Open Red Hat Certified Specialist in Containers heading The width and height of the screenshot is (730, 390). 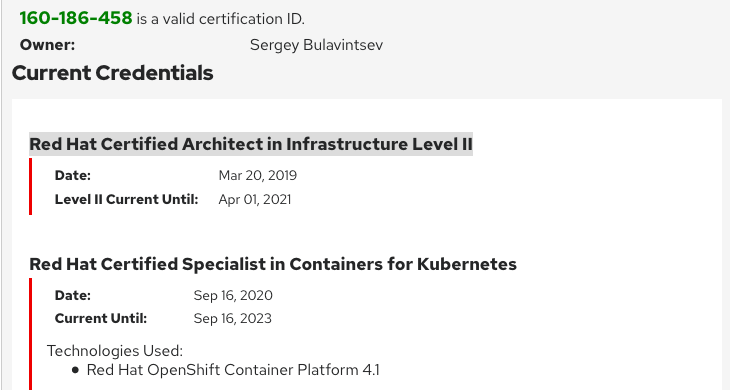point(273,264)
